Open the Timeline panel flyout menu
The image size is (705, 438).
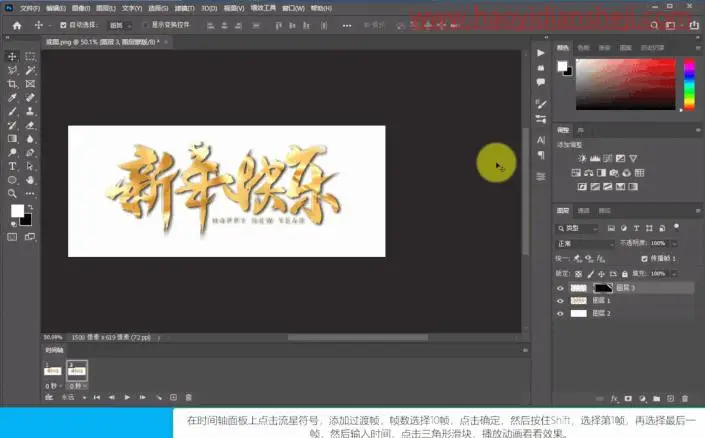tap(525, 350)
